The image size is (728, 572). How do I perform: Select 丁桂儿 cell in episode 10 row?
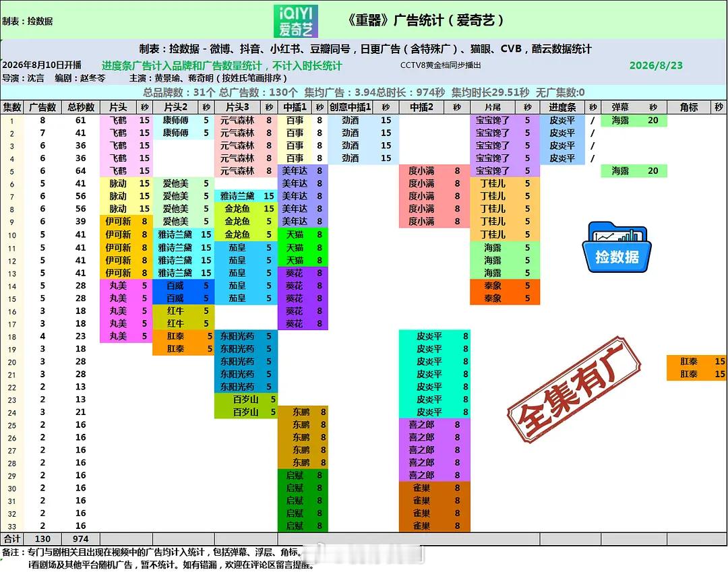pyautogui.click(x=493, y=234)
